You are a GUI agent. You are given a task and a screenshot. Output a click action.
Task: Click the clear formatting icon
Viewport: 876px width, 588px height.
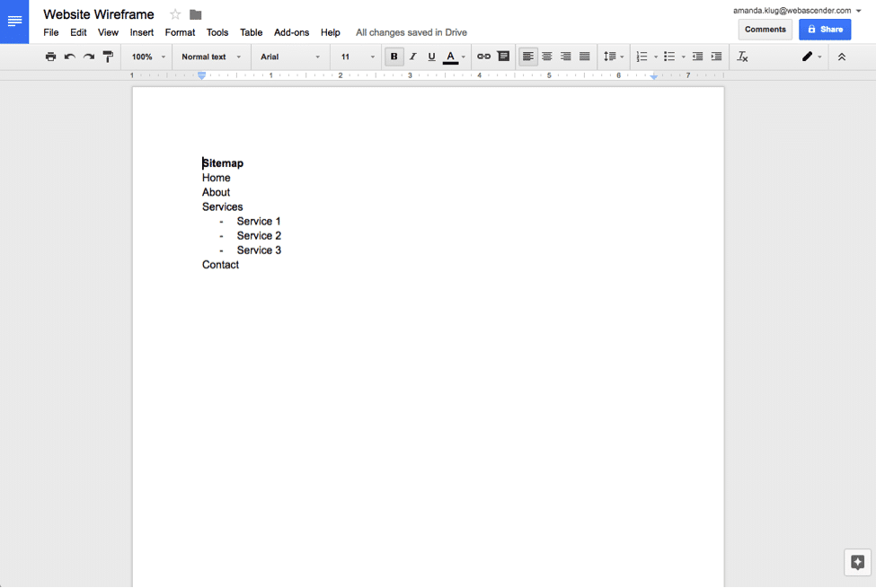pos(742,57)
